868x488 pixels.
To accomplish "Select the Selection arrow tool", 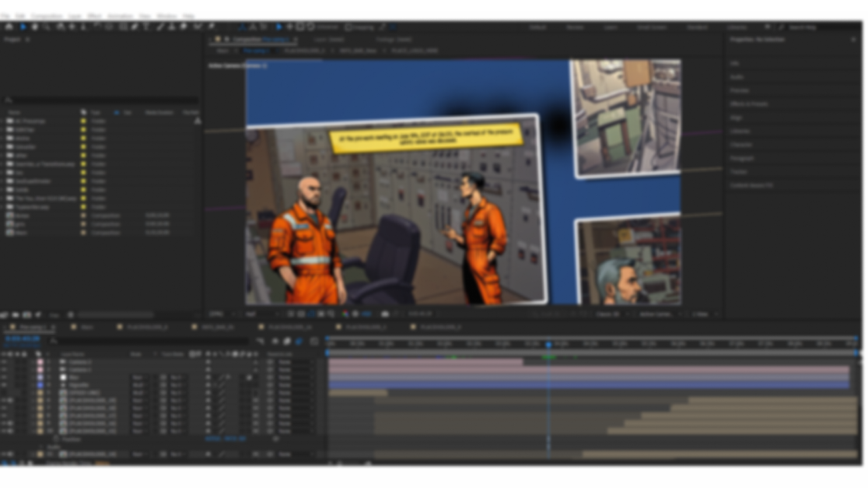I will (23, 27).
